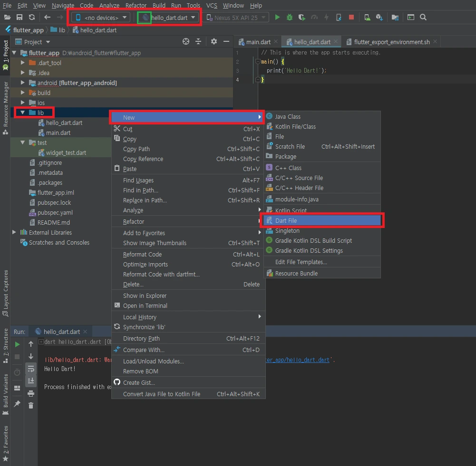Click the Synchronize refresh toolbar icon
Image resolution: width=476 pixels, height=466 pixels.
(31, 17)
